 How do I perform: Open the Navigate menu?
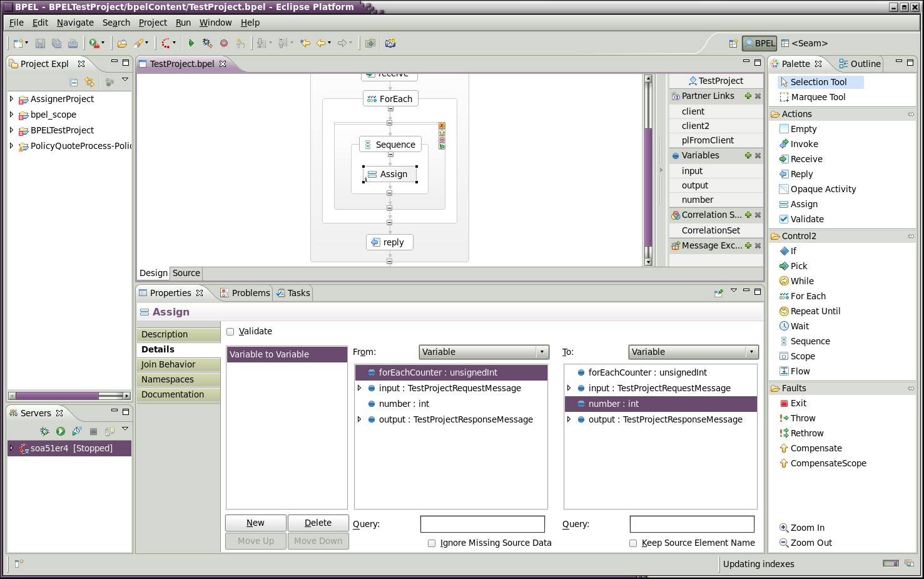[75, 23]
